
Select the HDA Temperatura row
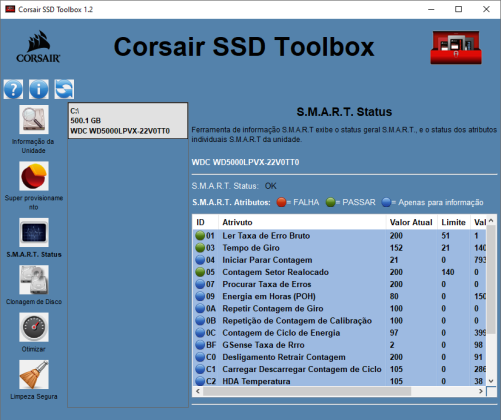(x=339, y=381)
